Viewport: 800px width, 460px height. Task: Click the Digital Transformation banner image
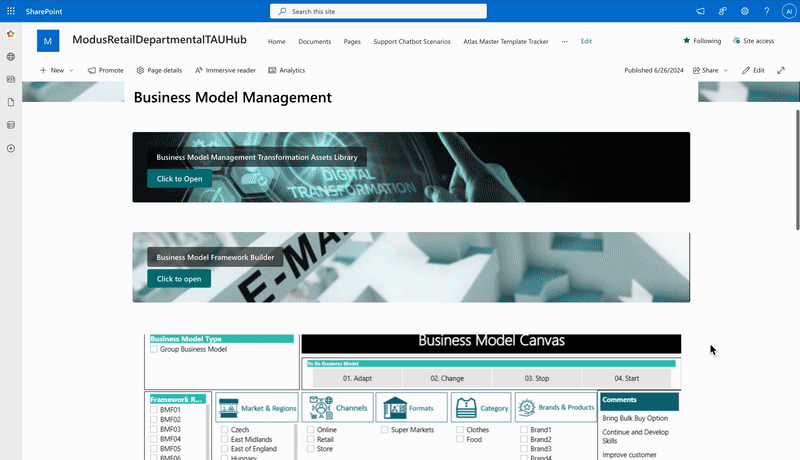click(x=411, y=167)
